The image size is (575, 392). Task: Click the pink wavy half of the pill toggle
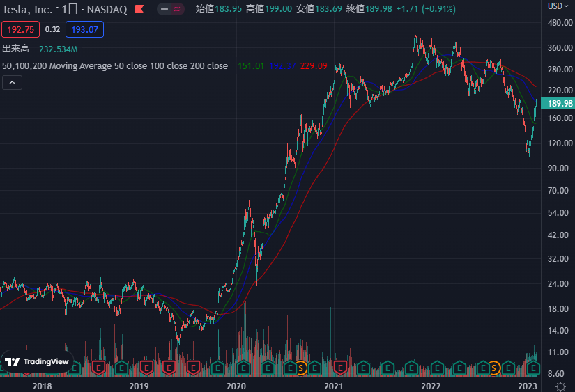pyautogui.click(x=177, y=9)
